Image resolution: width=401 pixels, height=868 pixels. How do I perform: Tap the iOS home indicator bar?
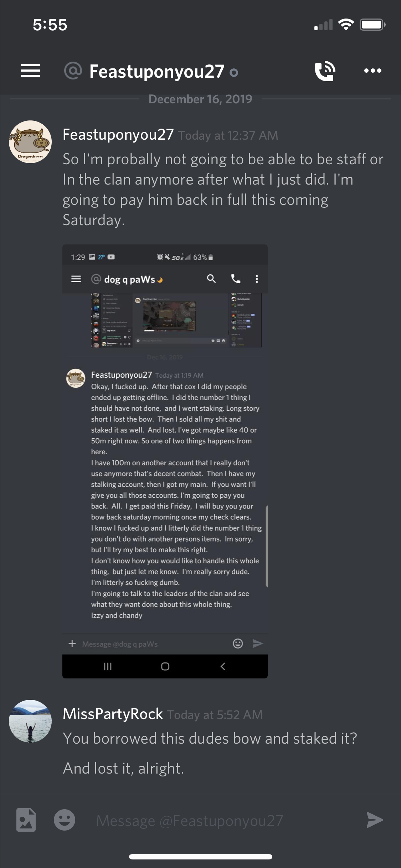201,857
